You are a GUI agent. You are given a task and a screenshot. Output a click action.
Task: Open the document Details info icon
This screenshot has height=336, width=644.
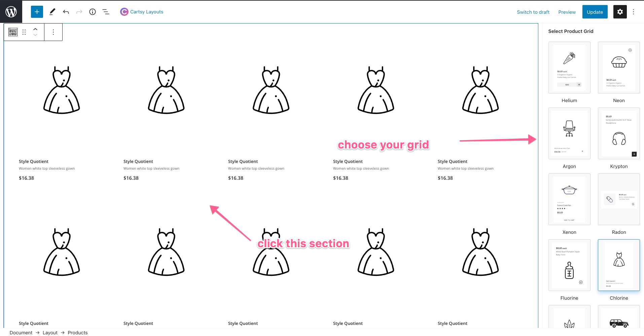click(93, 12)
